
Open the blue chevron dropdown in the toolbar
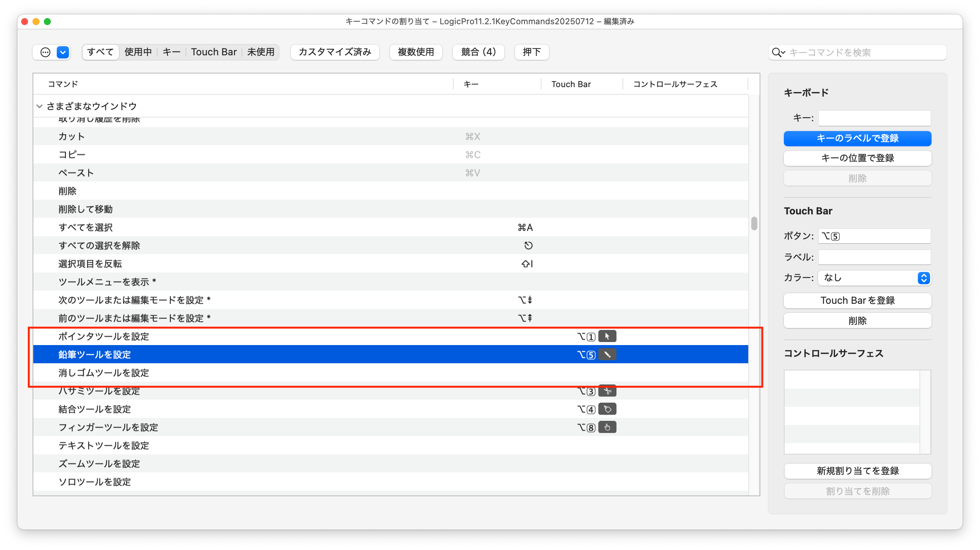pyautogui.click(x=63, y=52)
